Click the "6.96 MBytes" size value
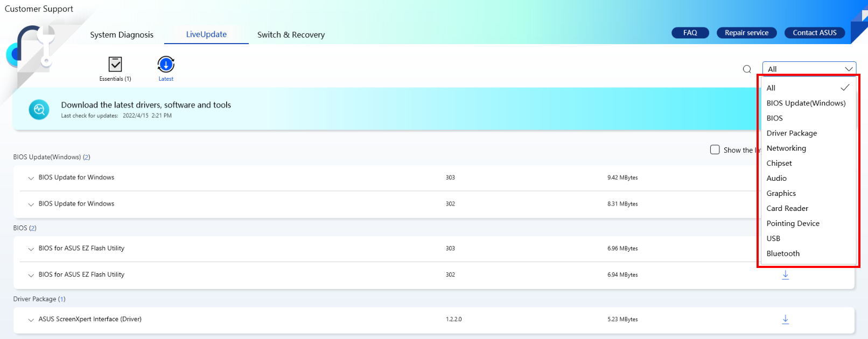Screen dimensions: 868x339 pos(622,249)
